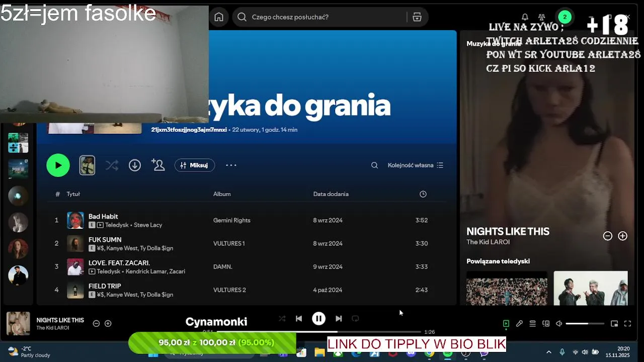The image size is (644, 362).
Task: Open notifications bell
Action: point(525,17)
